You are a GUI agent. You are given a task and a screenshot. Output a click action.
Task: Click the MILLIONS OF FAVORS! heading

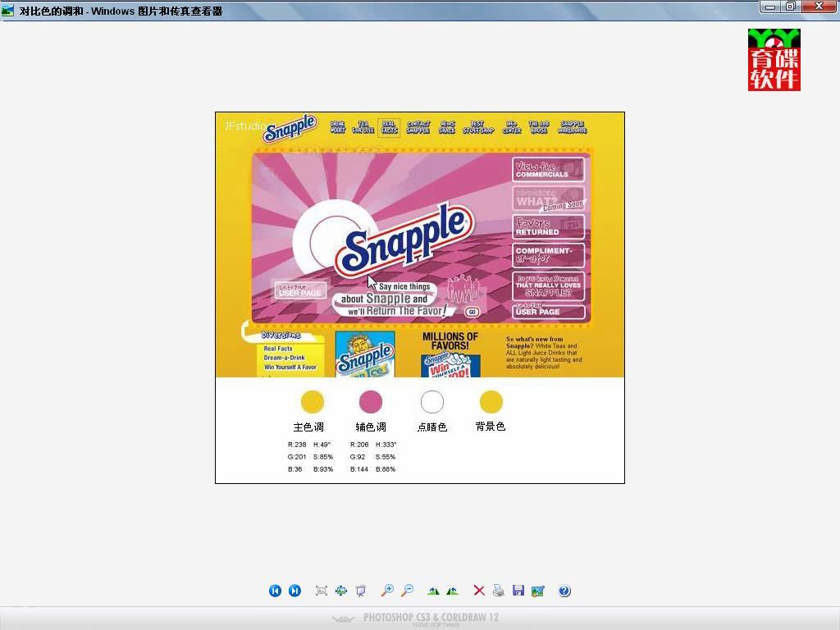click(450, 341)
